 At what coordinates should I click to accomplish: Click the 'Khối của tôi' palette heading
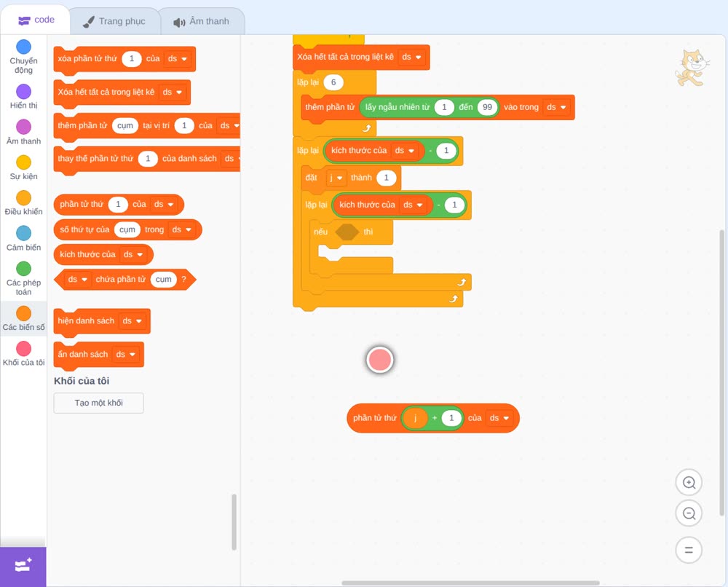click(82, 381)
